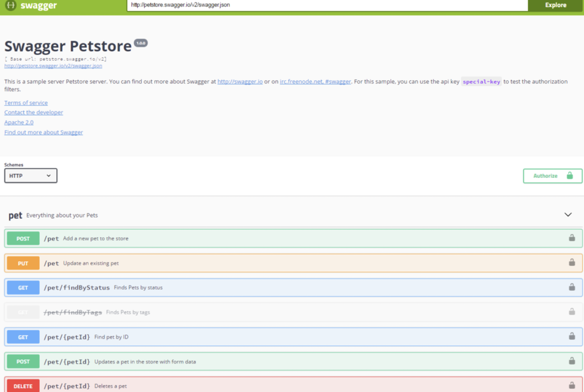Image resolution: width=584 pixels, height=392 pixels.
Task: Follow the Contact the developer link
Action: point(34,112)
